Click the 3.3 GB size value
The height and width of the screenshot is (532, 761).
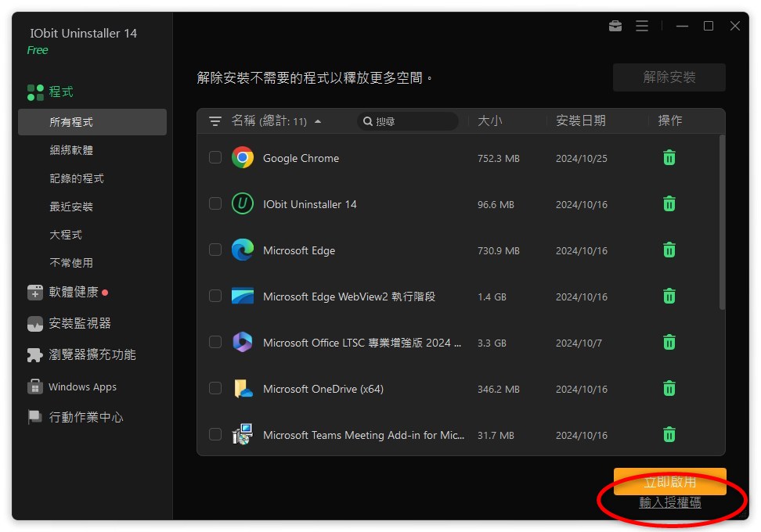pos(492,343)
